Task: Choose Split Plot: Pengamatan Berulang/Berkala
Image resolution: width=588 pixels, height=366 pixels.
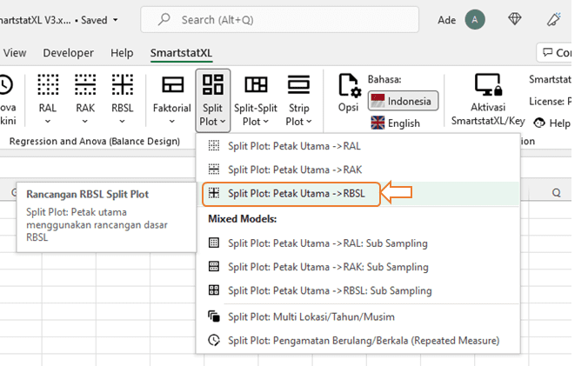Action: point(357,341)
